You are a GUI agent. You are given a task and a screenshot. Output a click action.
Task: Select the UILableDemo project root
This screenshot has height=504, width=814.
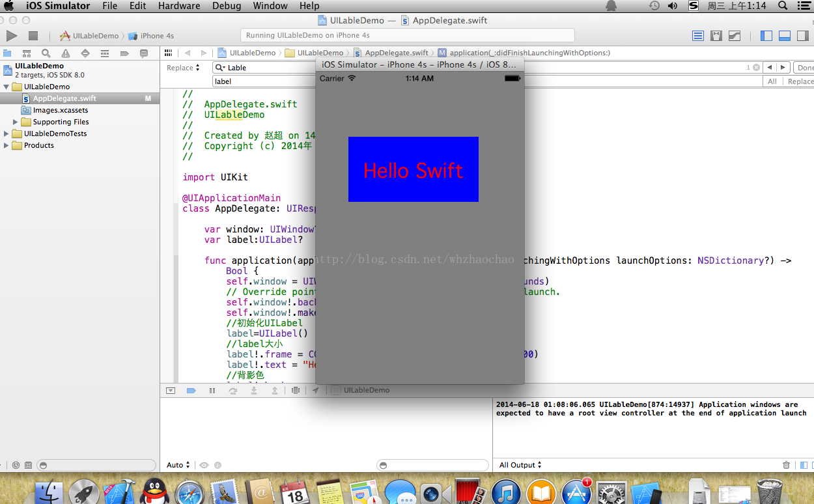click(x=79, y=70)
